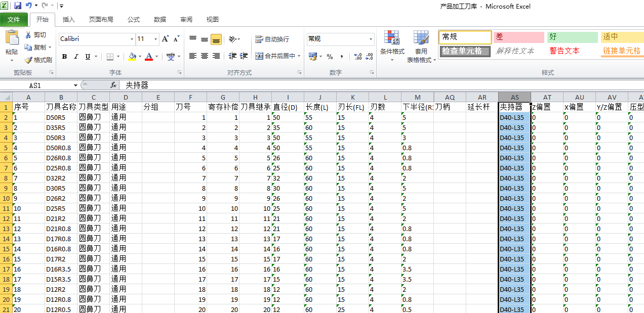Switch to the Insert (插入) tab
Viewport: 644px width, 313px height.
coord(68,20)
